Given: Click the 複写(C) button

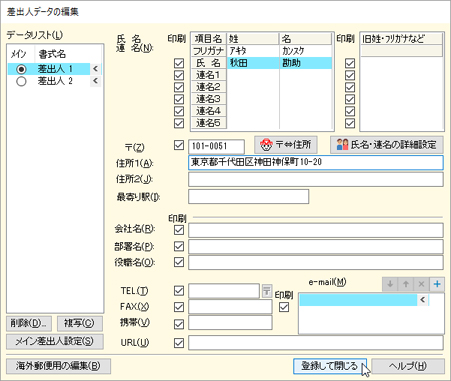Looking at the screenshot, I should (80, 323).
